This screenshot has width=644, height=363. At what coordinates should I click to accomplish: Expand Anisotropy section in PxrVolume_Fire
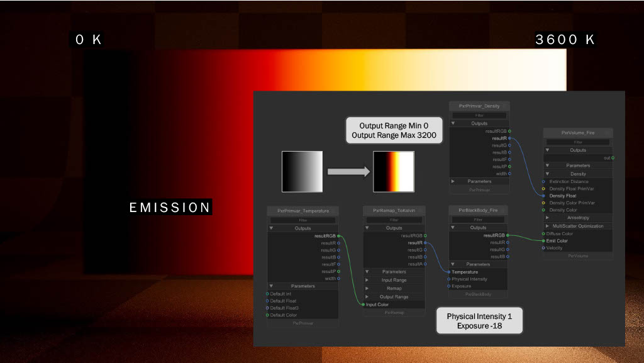(547, 218)
